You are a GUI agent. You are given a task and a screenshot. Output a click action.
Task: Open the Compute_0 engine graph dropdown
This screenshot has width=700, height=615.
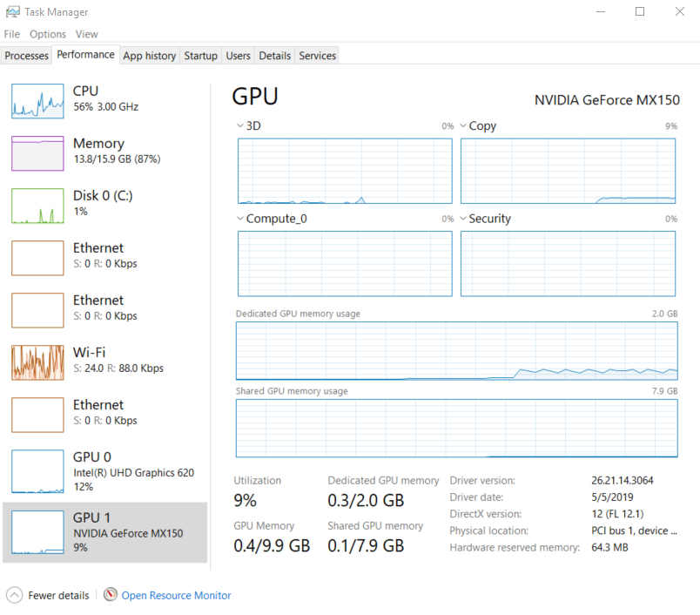coord(241,219)
